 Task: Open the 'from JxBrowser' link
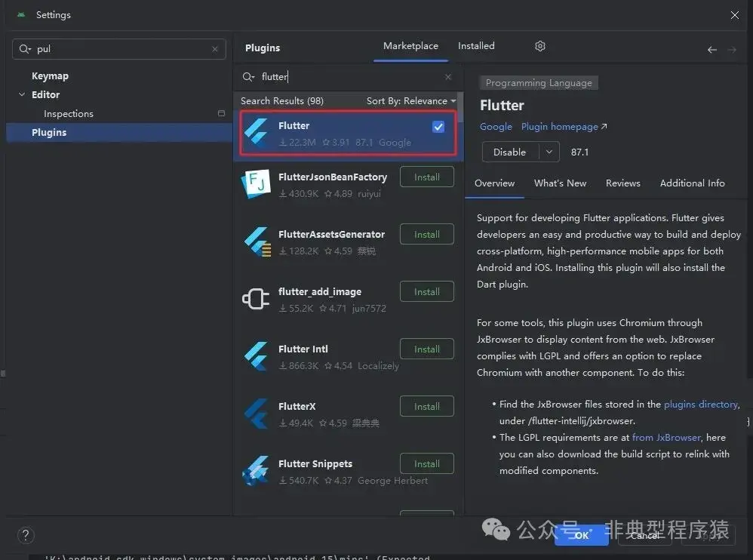[666, 438]
